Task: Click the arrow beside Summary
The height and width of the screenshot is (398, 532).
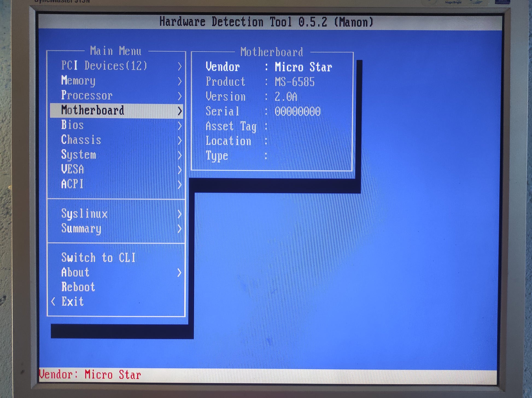Action: pos(180,229)
